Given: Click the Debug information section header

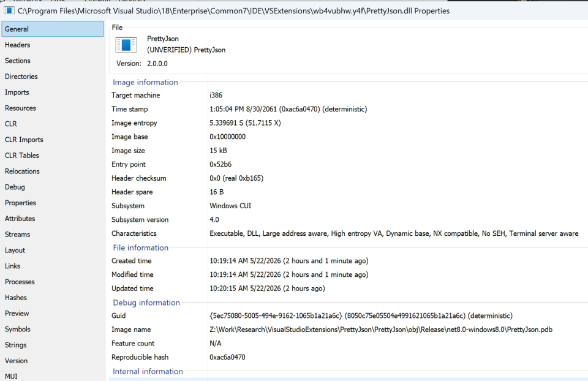Looking at the screenshot, I should [146, 303].
